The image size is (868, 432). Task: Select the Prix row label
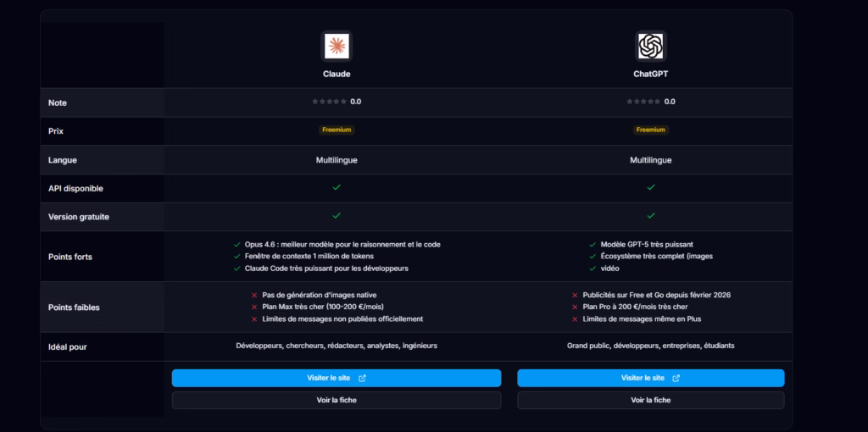56,131
